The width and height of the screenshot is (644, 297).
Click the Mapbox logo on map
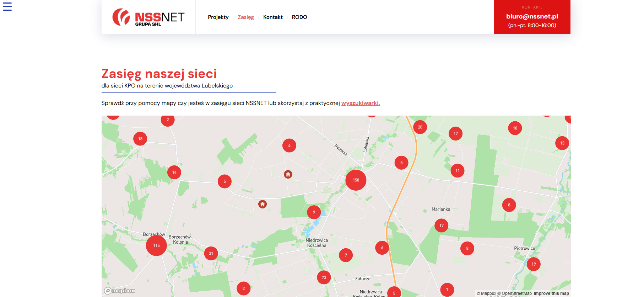pos(119,291)
